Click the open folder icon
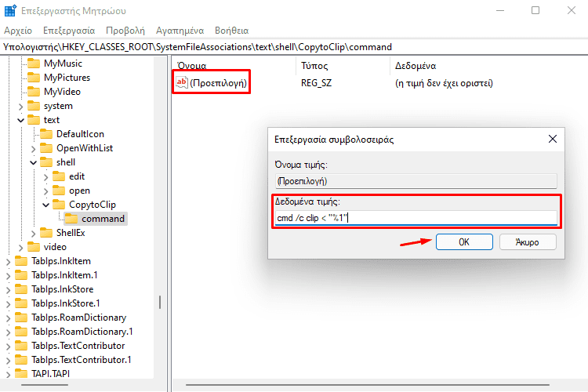 tap(59, 191)
